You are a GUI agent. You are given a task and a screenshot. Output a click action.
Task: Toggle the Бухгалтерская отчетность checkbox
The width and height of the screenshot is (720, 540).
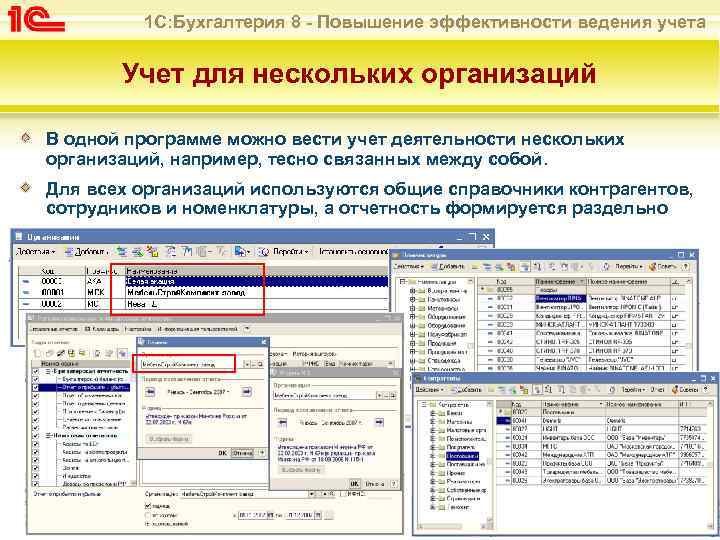[x=36, y=371]
